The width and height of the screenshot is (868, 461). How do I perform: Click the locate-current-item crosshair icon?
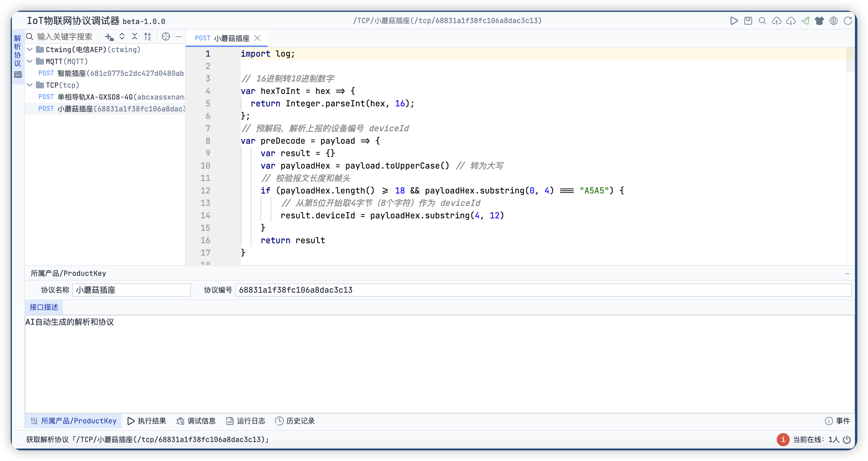pos(165,37)
